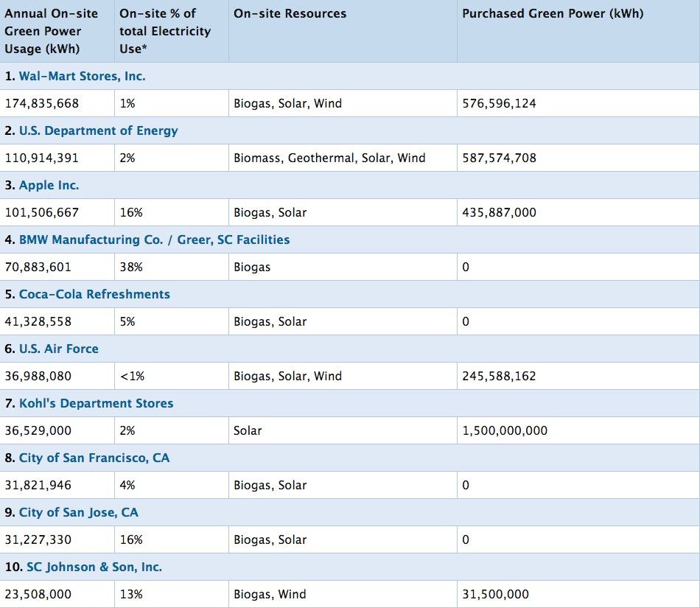This screenshot has width=700, height=608.
Task: Click "Biogas, Wind" in the 23,508,000 row
Action: tap(270, 594)
